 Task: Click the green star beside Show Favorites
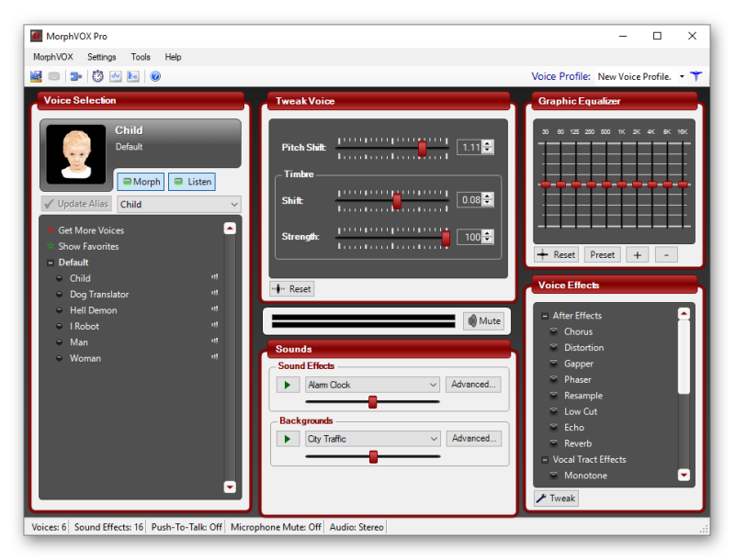pyautogui.click(x=51, y=246)
